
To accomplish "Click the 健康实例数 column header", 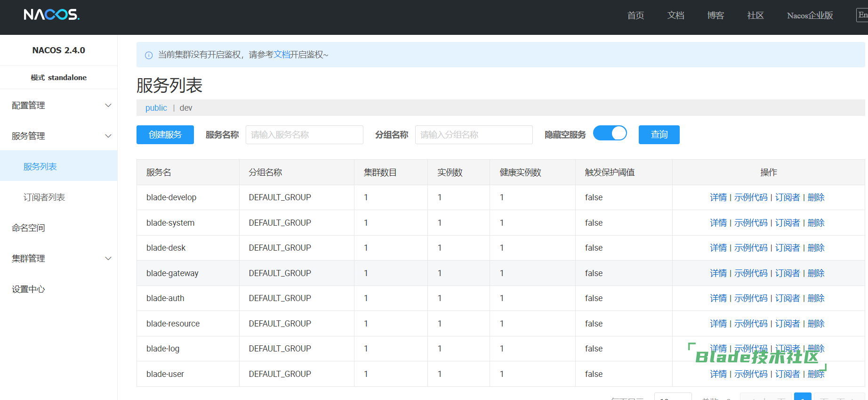I will [x=520, y=172].
